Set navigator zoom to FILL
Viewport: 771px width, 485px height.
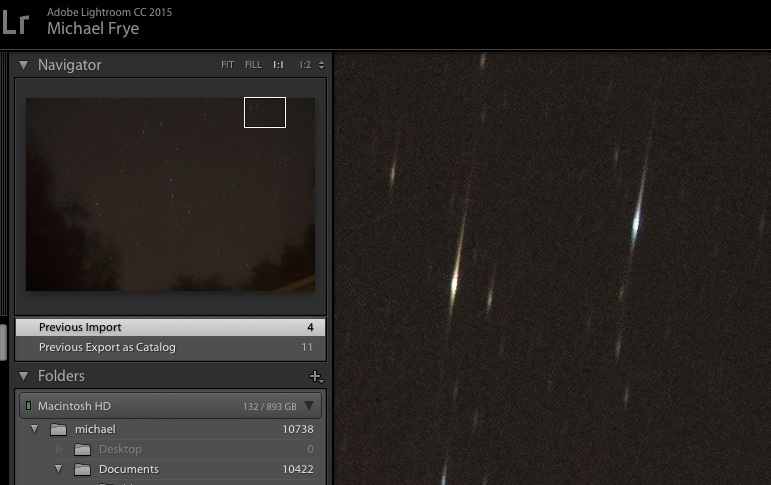(x=253, y=65)
